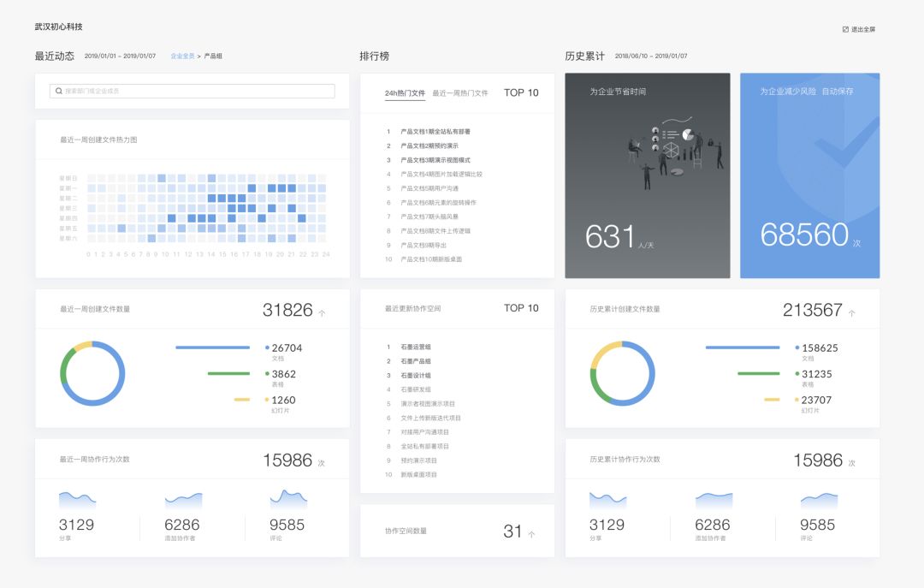Click the 企业全员 breadcrumb link
Screen dimensions: 924x588
(182, 56)
